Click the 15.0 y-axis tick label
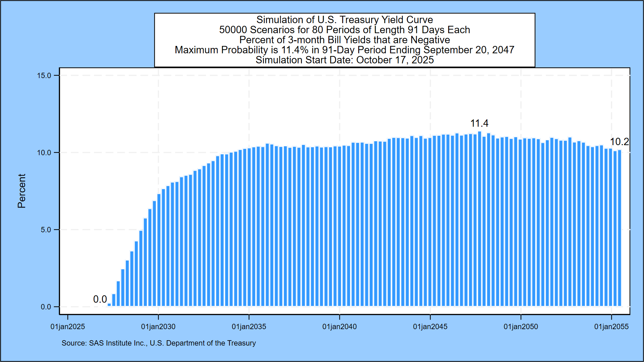Screen dimensions: 644x362 pos(44,75)
